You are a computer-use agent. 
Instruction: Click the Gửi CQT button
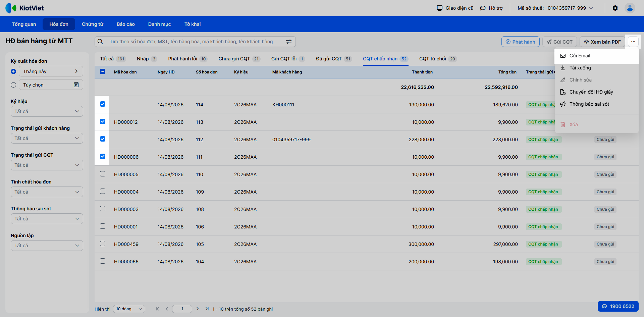pos(559,42)
